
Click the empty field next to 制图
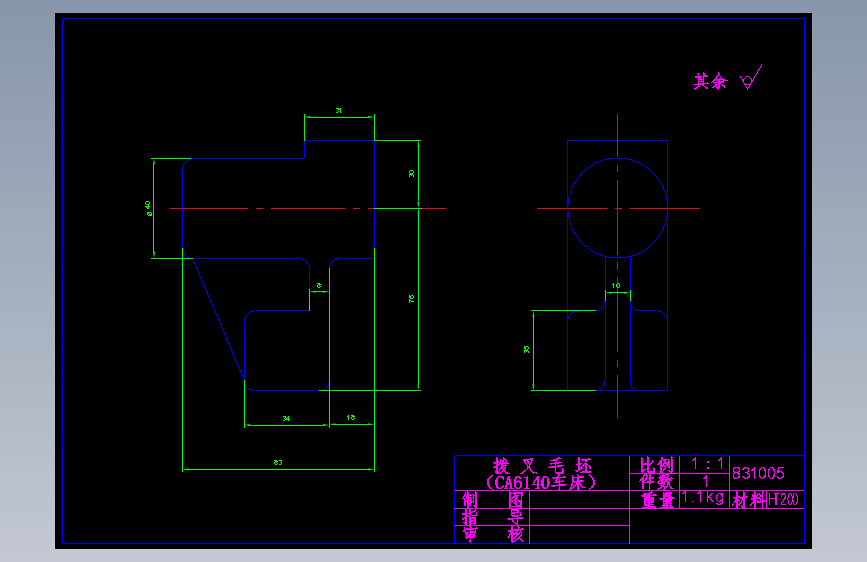[579, 499]
